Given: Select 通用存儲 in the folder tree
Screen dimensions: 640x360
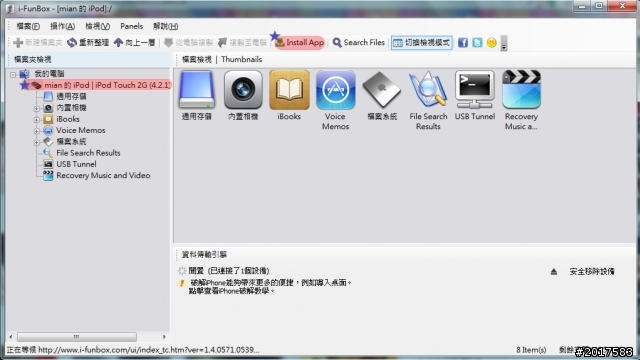Looking at the screenshot, I should pyautogui.click(x=71, y=96).
